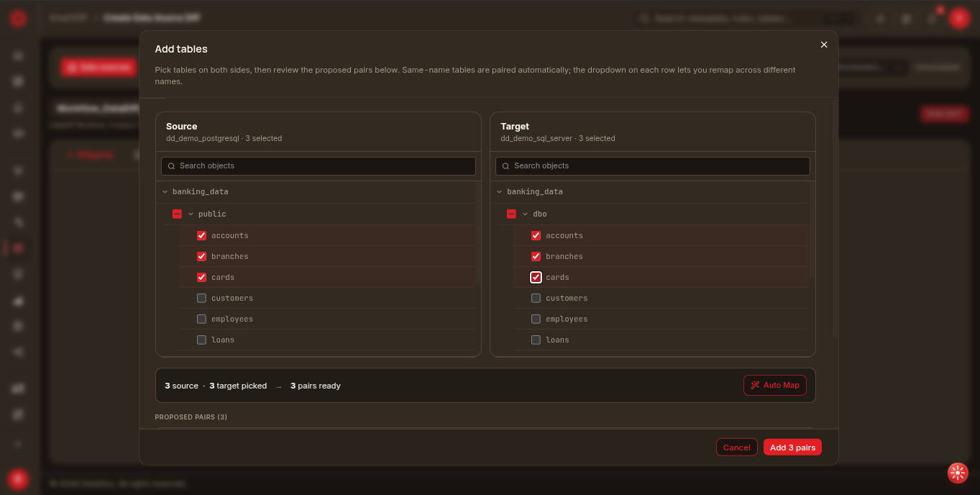Click the 'public' schema name in Source
The height and width of the screenshot is (495, 980).
coord(212,214)
